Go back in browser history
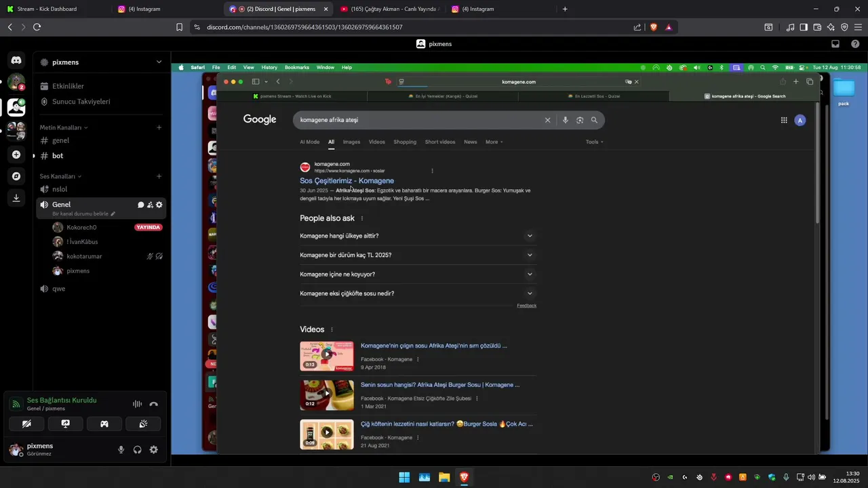Image resolution: width=868 pixels, height=488 pixels. tap(9, 27)
